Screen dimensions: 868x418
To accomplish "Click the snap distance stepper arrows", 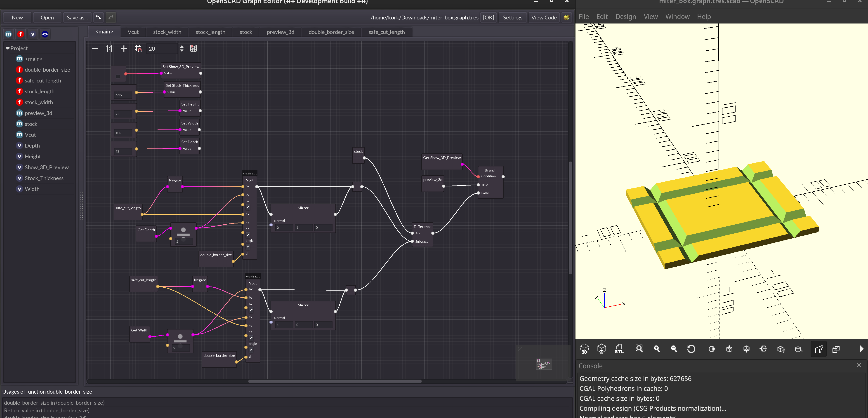I will (x=182, y=49).
